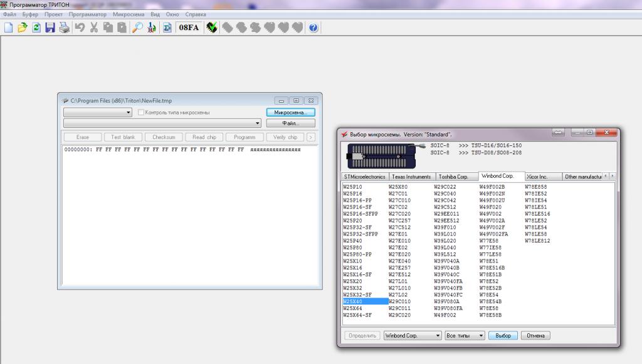
Task: Enable the Контроль типа микросхемы checkbox
Action: [141, 113]
